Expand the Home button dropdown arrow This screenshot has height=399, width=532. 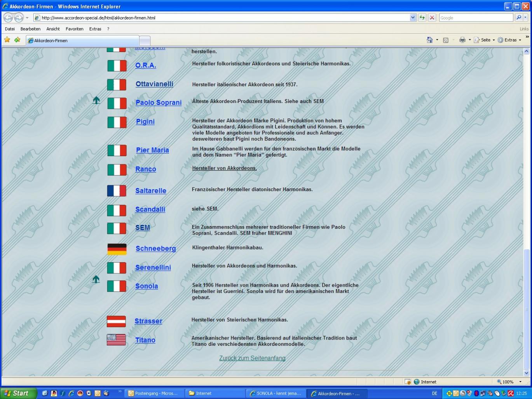coord(437,40)
